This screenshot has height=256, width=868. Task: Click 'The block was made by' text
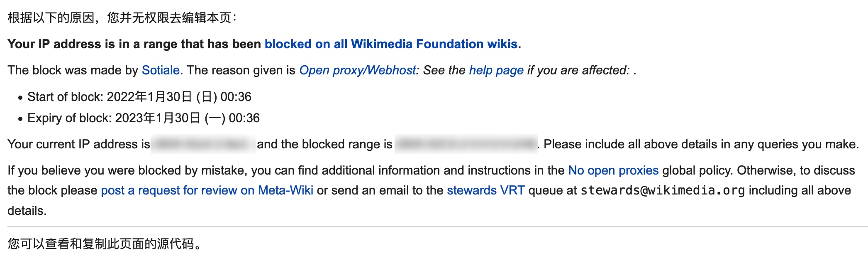[73, 70]
